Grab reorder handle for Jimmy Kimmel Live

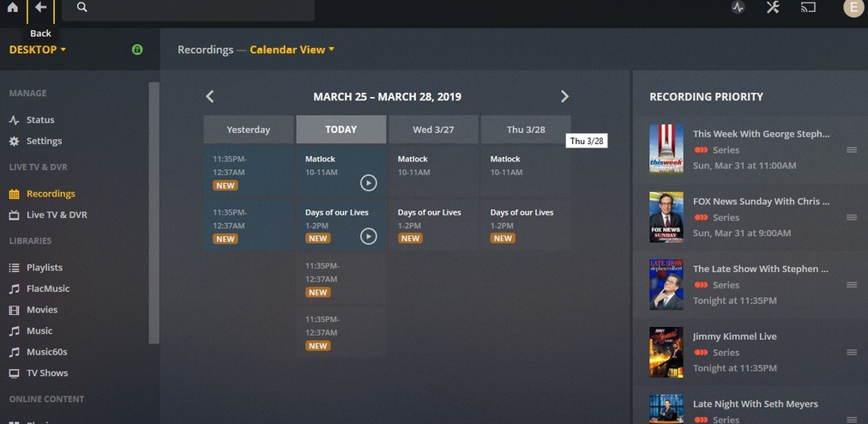pyautogui.click(x=852, y=353)
